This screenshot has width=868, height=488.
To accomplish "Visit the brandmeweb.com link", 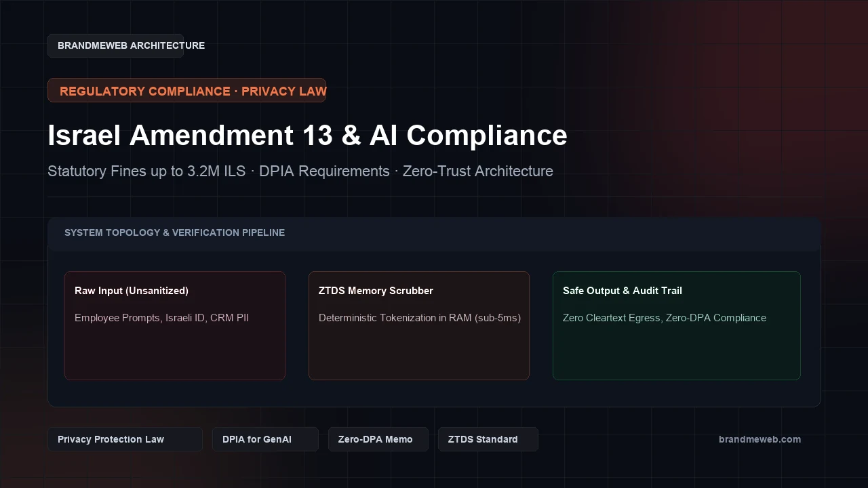I will pos(759,439).
